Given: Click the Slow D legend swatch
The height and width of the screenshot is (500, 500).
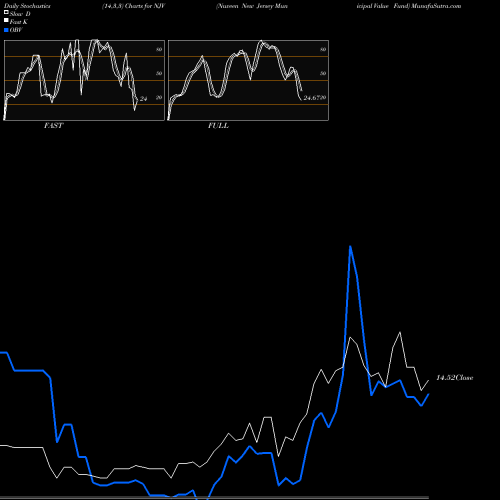Looking at the screenshot, I should pyautogui.click(x=6, y=12).
